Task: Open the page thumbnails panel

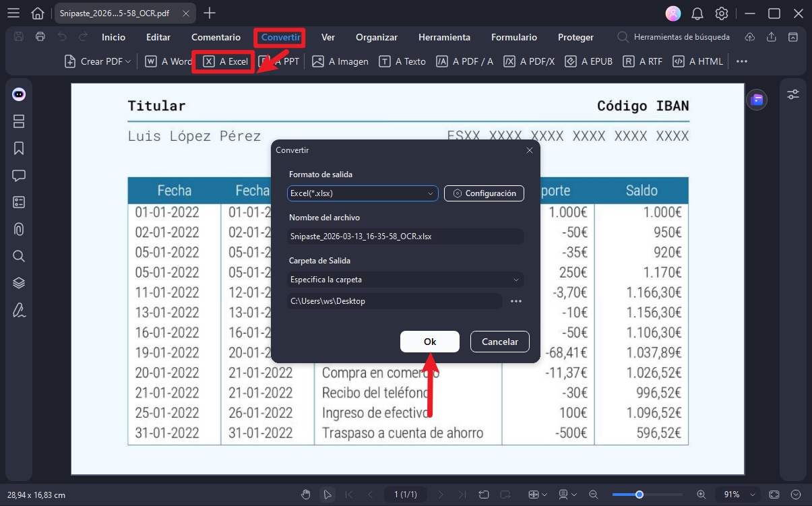Action: pos(18,121)
